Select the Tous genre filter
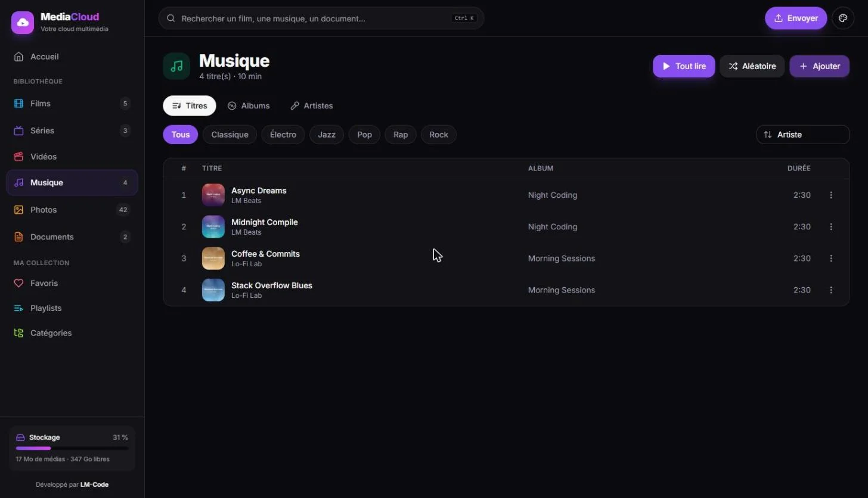Screen dimensions: 868x498 tap(181, 135)
